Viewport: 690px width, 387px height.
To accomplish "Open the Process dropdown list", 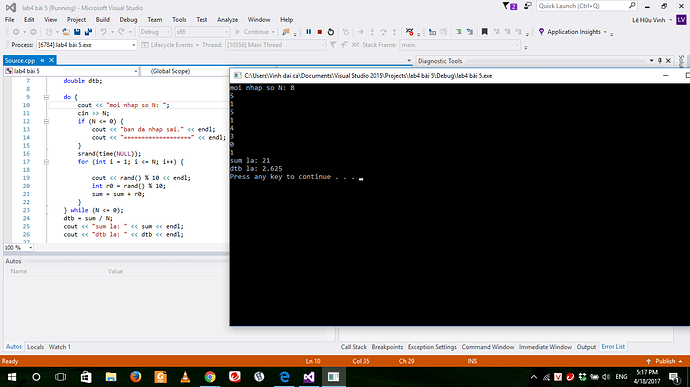I will pyautogui.click(x=133, y=45).
